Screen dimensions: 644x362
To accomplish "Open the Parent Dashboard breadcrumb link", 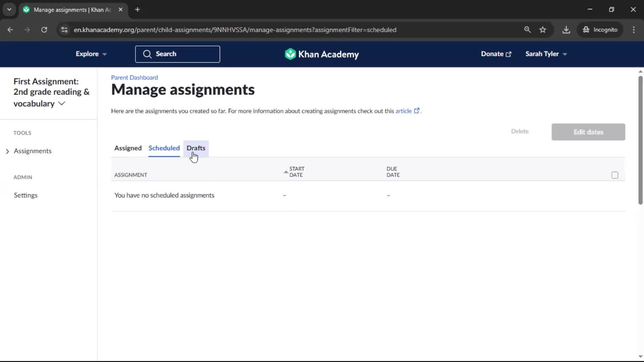I will click(x=134, y=77).
